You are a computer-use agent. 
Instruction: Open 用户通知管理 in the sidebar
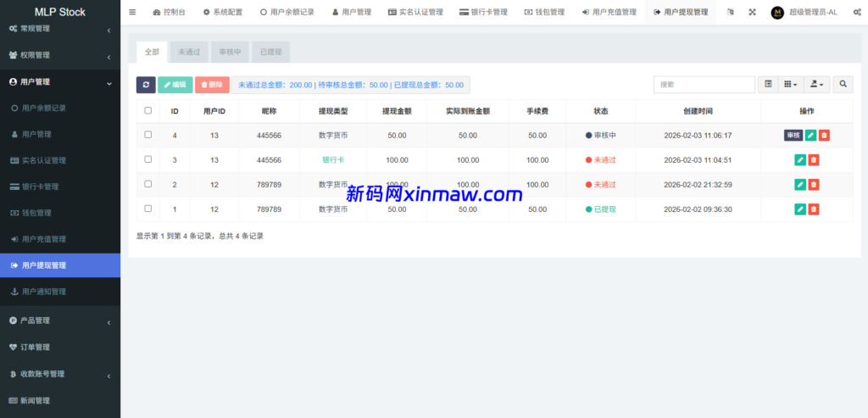click(x=60, y=292)
